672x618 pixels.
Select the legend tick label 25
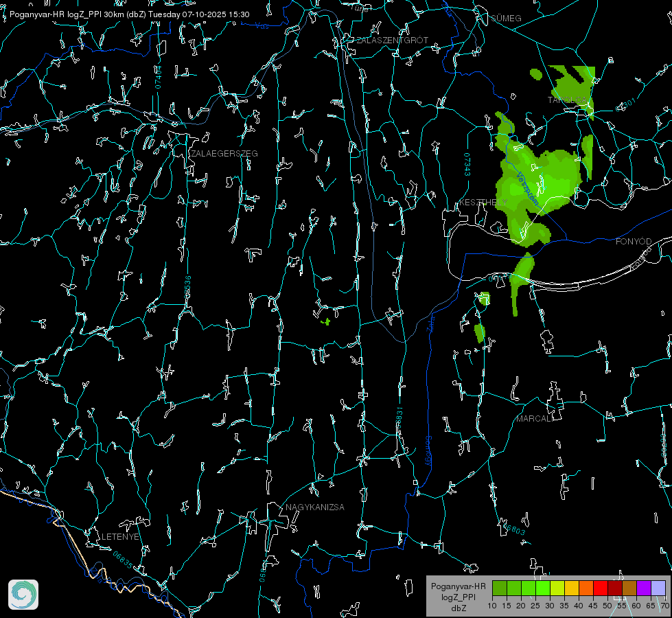click(x=535, y=606)
